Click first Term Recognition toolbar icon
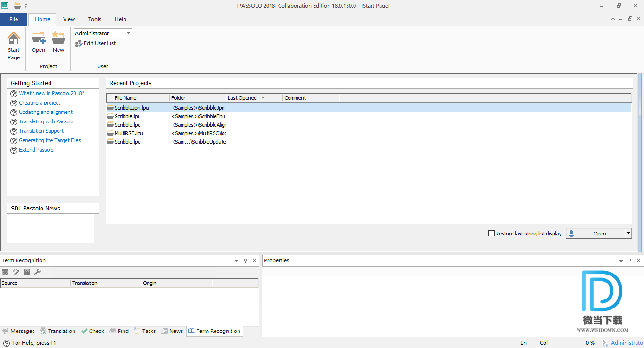 (x=5, y=272)
